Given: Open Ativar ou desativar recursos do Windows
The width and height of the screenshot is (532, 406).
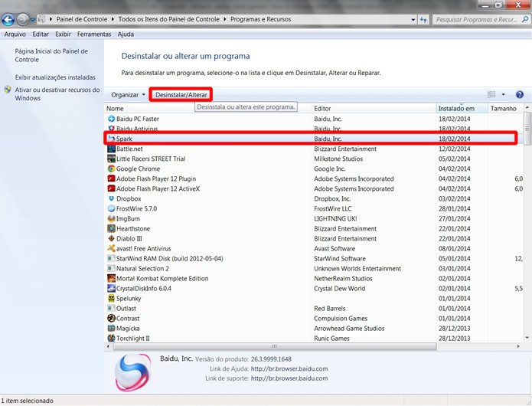Looking at the screenshot, I should coord(57,94).
